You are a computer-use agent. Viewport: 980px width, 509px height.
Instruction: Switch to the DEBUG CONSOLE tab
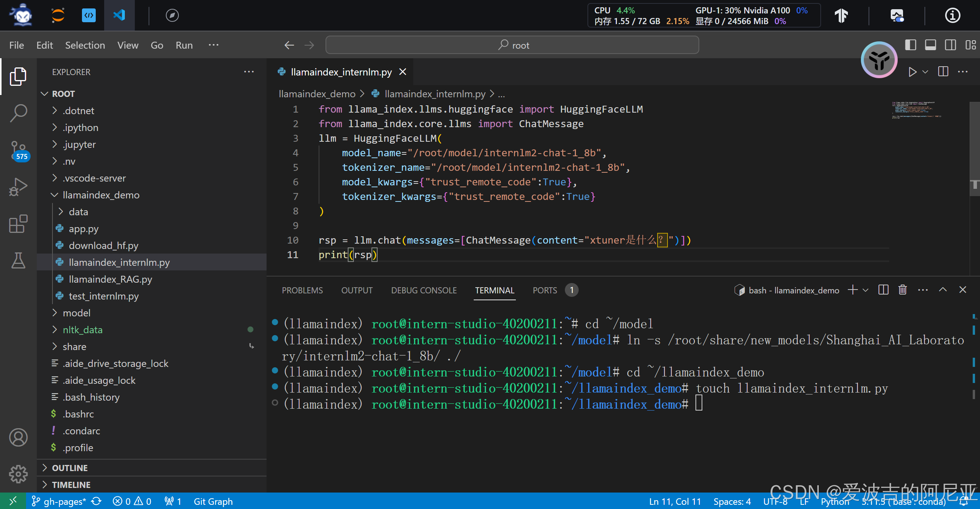click(424, 290)
